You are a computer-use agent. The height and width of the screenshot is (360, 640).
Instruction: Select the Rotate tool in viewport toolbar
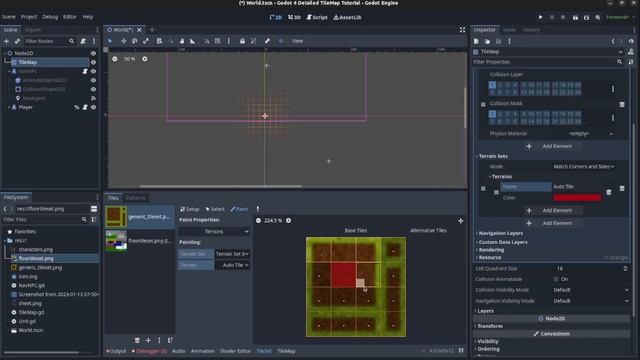tap(135, 41)
